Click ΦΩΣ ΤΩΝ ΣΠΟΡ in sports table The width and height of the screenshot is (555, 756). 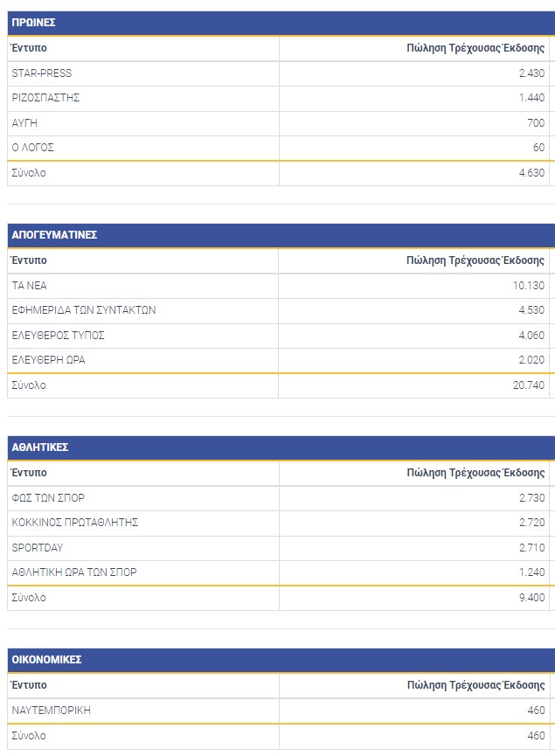point(48,498)
